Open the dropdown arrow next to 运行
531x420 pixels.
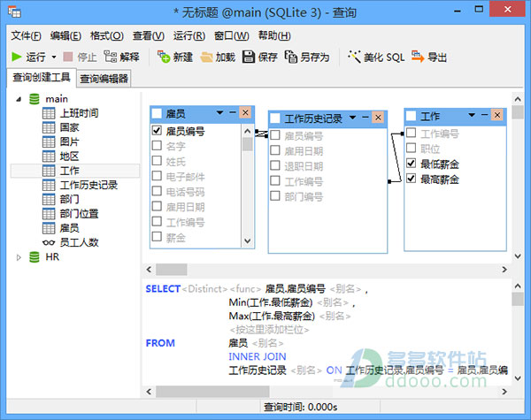[x=54, y=57]
